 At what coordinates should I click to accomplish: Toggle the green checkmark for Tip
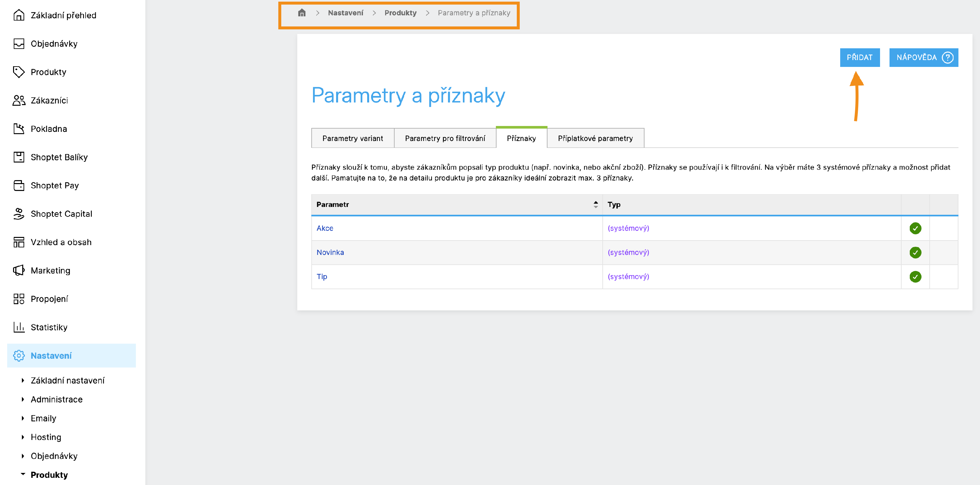pyautogui.click(x=915, y=277)
